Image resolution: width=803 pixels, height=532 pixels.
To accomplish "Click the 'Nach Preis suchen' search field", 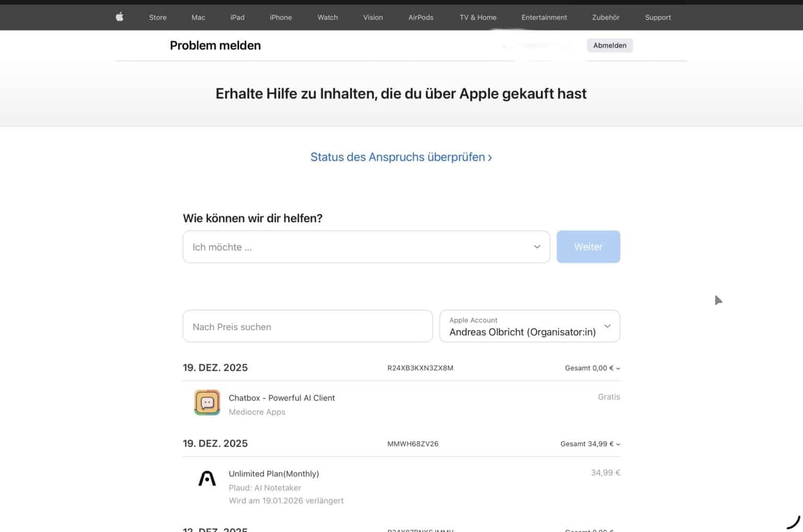I will (307, 326).
